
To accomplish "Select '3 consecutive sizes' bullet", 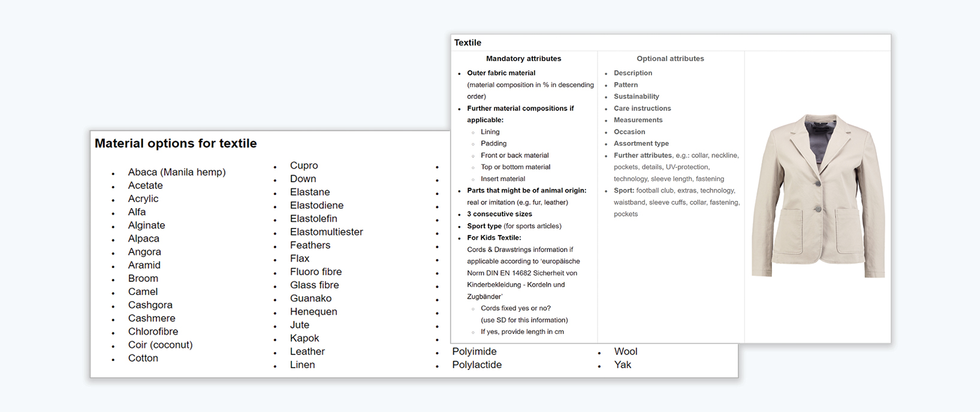I will [x=499, y=214].
